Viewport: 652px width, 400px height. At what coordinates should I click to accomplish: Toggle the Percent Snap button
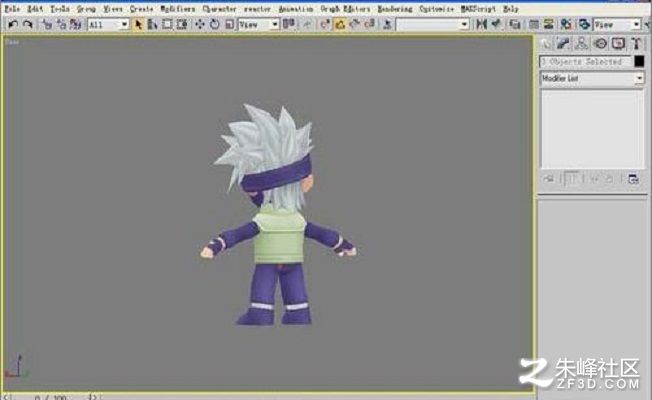click(x=355, y=25)
